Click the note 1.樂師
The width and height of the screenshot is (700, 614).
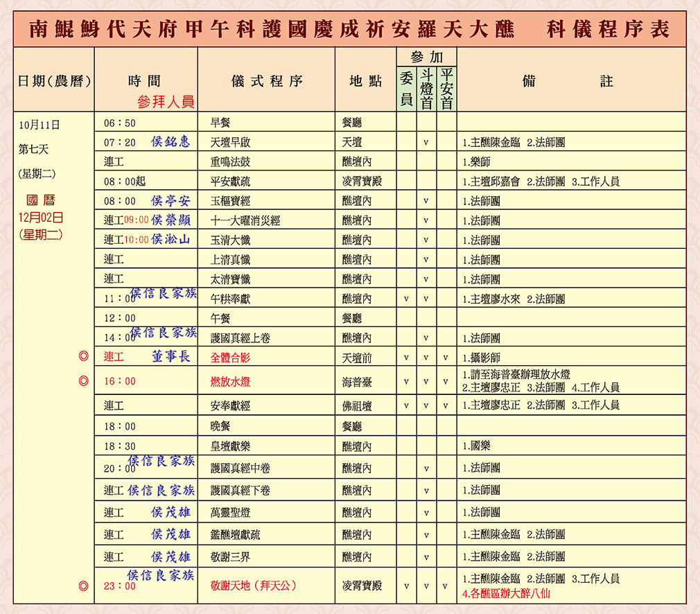476,161
